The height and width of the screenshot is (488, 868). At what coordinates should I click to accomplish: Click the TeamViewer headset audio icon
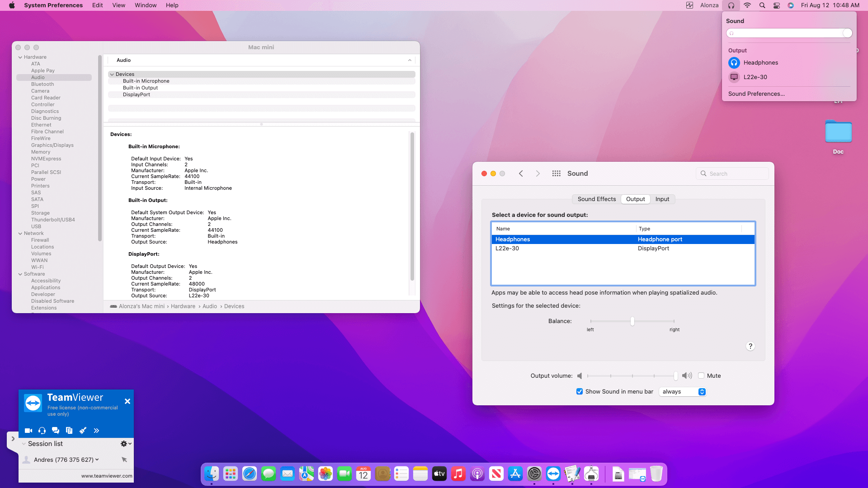pyautogui.click(x=42, y=431)
